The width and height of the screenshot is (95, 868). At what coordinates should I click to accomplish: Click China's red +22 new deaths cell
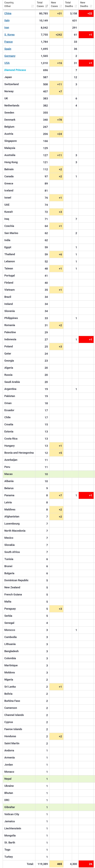(x=86, y=13)
